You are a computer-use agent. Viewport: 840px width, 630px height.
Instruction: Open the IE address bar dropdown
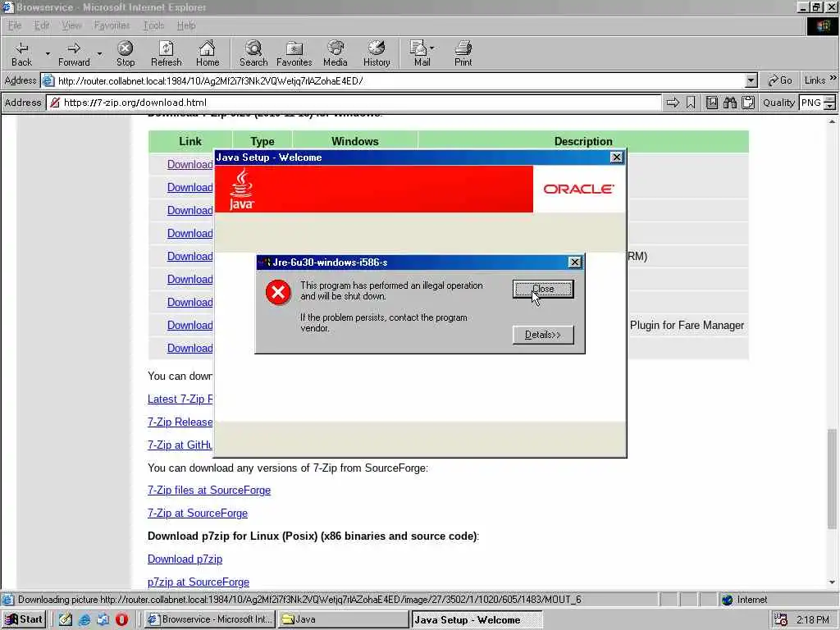point(751,81)
